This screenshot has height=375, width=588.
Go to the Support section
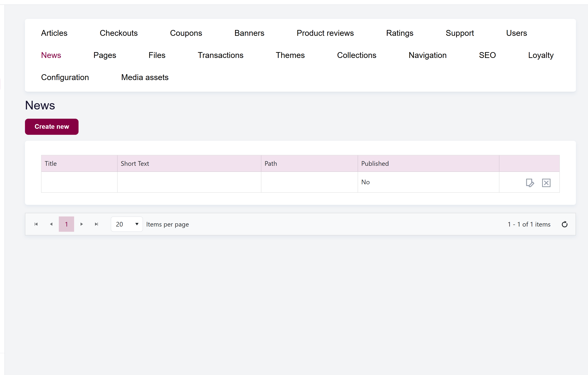pyautogui.click(x=460, y=33)
